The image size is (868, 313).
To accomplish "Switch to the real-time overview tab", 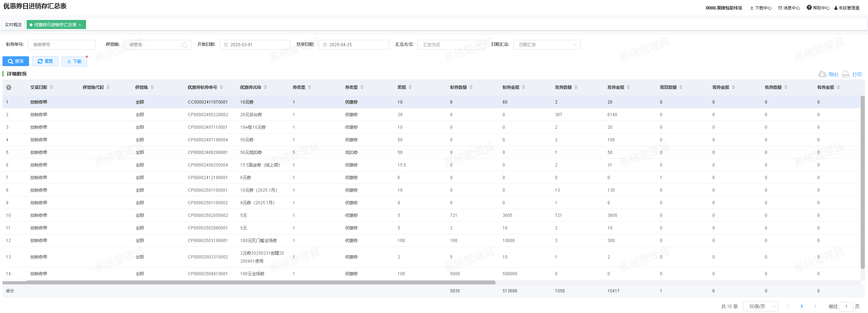I will coord(13,25).
